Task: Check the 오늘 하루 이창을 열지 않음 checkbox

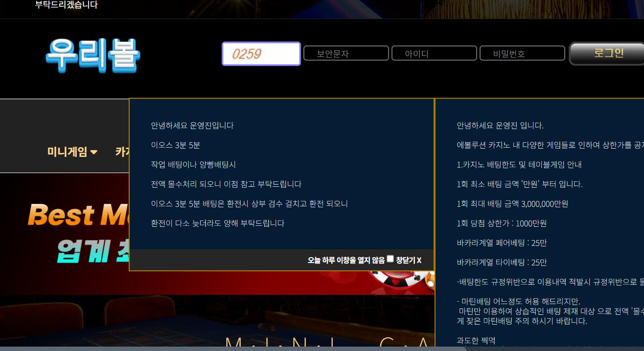Action: point(390,259)
